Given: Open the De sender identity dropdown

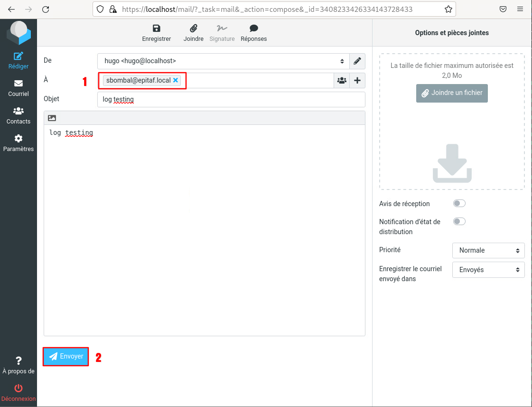Looking at the screenshot, I should 223,61.
